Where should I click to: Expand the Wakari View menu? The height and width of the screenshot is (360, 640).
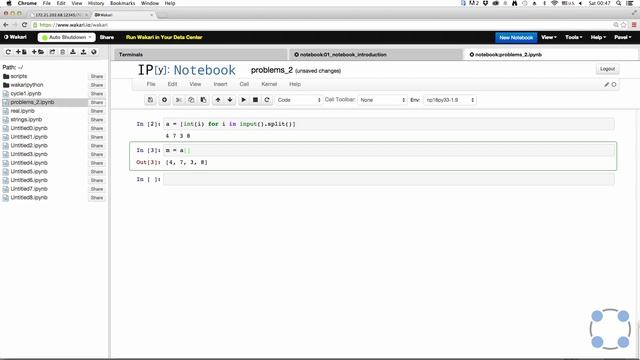click(x=549, y=37)
